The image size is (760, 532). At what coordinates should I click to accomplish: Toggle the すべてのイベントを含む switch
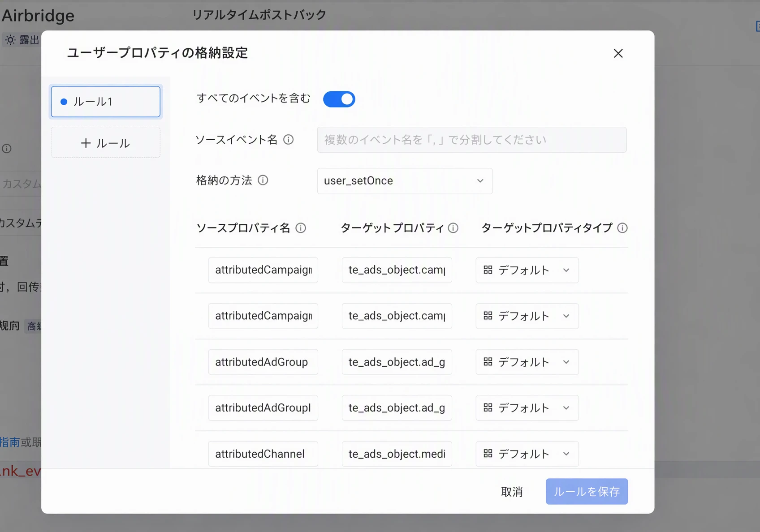339,99
